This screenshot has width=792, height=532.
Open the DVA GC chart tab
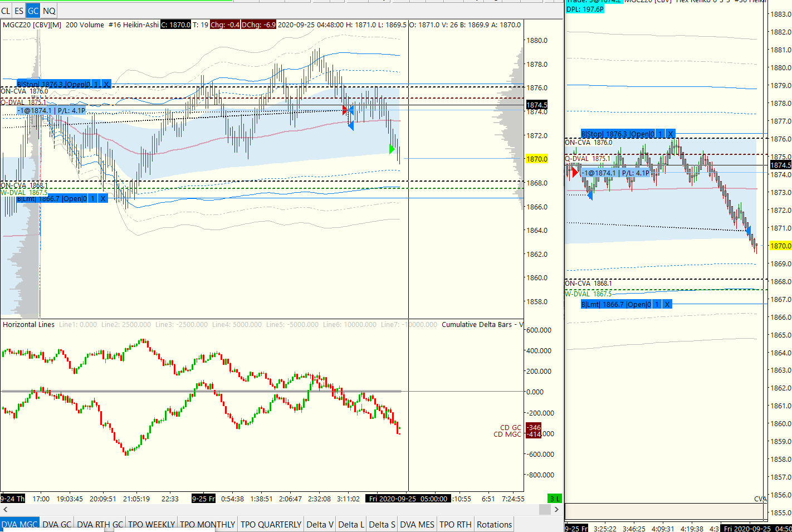tap(57, 524)
